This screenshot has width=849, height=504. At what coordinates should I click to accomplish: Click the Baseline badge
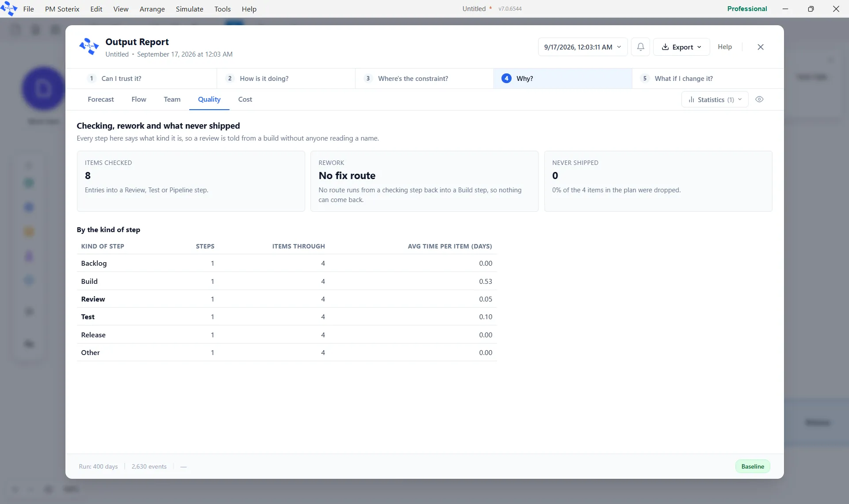click(753, 466)
